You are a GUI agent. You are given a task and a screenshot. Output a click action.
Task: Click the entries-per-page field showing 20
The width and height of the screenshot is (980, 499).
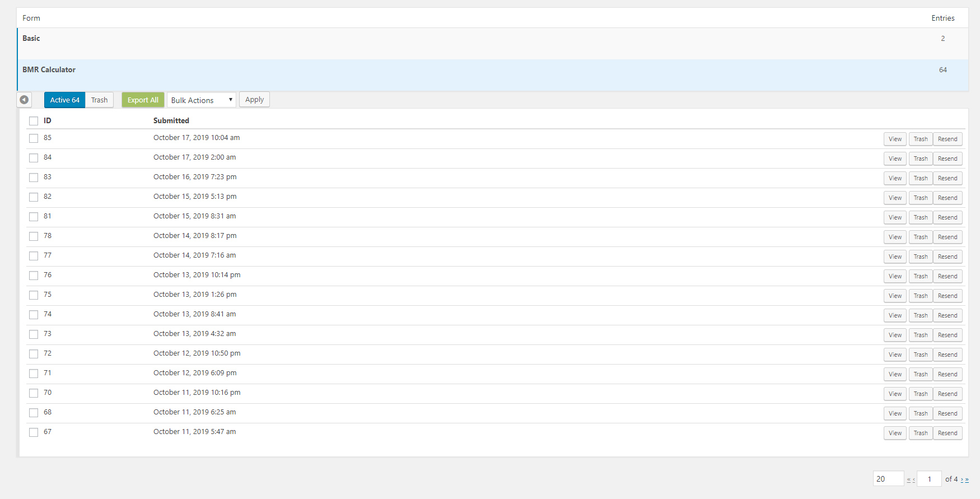point(888,479)
